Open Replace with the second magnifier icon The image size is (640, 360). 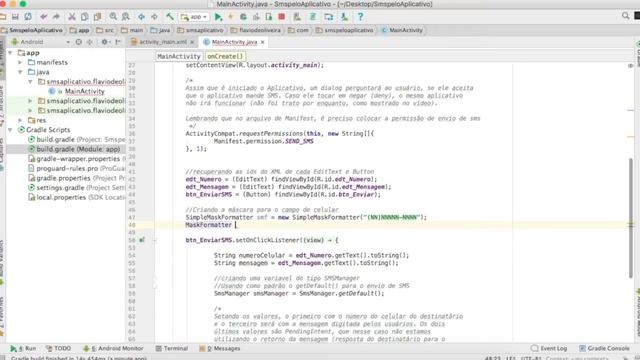126,17
